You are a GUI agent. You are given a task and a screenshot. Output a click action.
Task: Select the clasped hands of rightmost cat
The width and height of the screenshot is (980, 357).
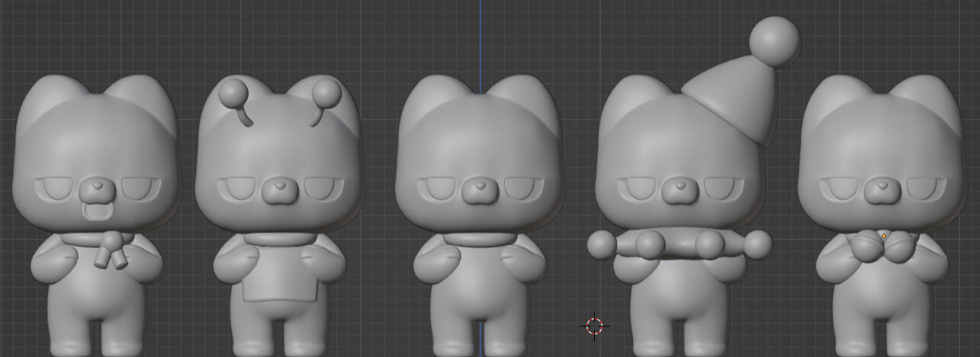[x=883, y=249]
